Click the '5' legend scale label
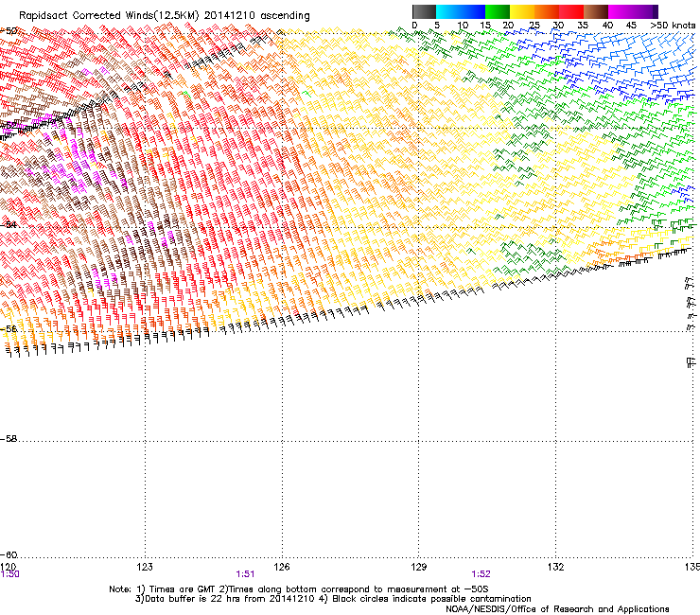Screen dimensions: 700x615 pyautogui.click(x=437, y=25)
